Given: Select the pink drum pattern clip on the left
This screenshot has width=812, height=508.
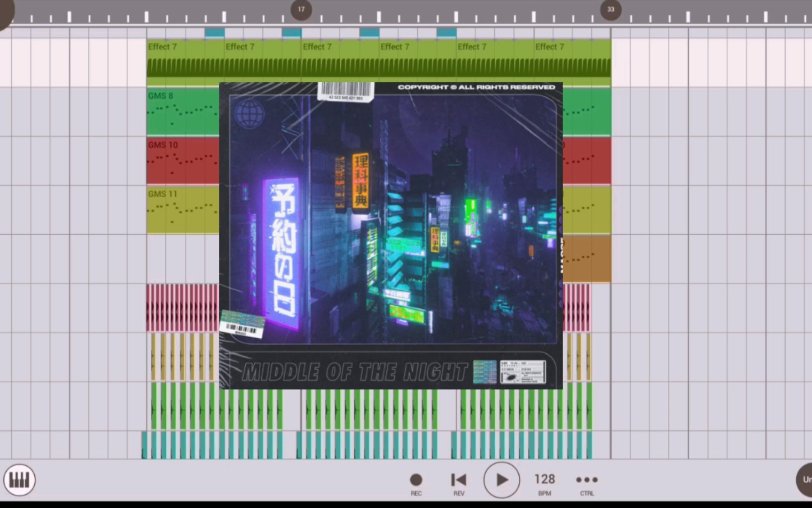Looking at the screenshot, I should coord(183,308).
